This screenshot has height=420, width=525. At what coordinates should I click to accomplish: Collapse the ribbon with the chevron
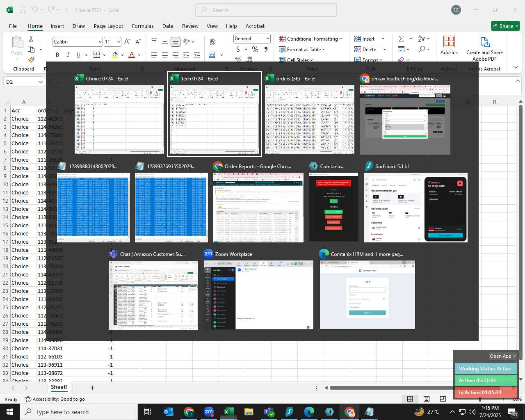pos(516,67)
